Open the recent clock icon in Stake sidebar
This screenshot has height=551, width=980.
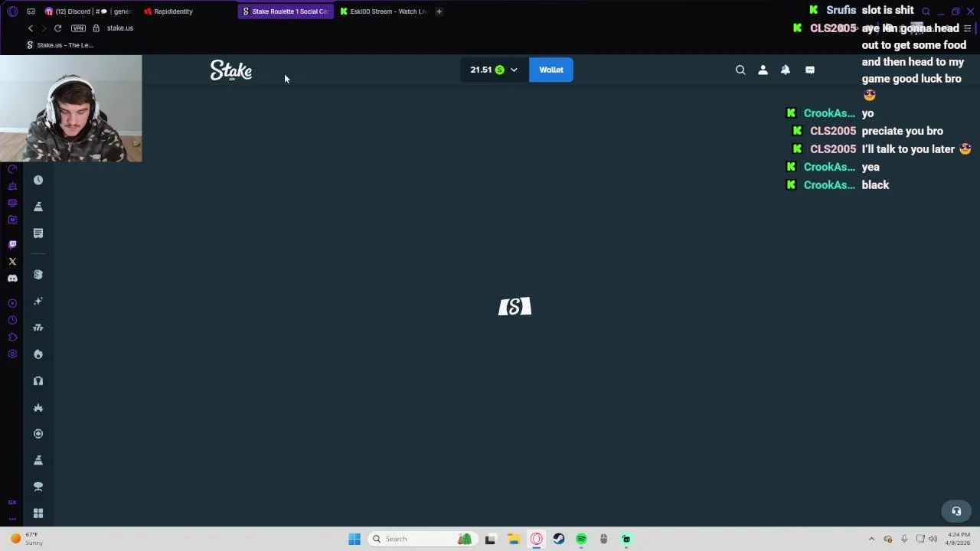(x=38, y=180)
